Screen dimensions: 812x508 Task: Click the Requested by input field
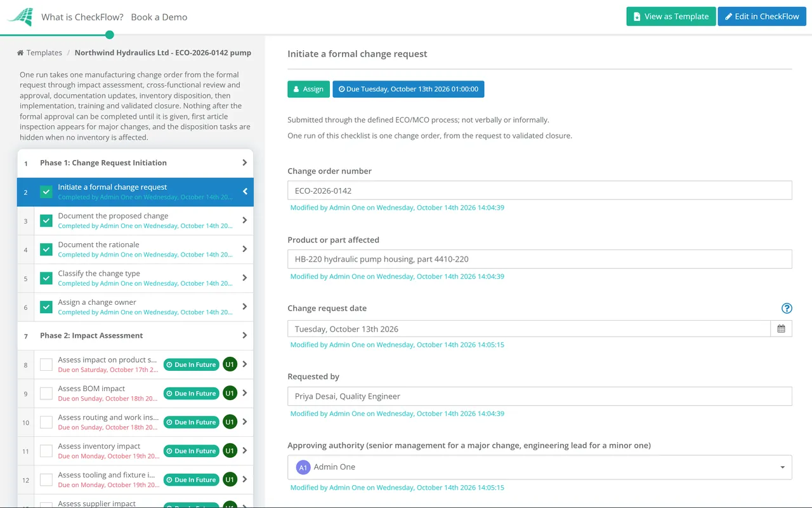coord(540,396)
